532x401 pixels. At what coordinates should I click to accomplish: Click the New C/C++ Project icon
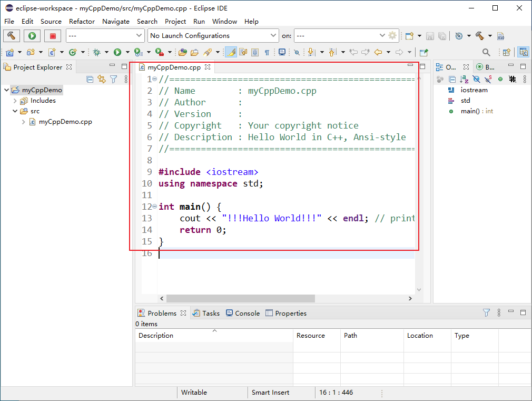[x=10, y=52]
